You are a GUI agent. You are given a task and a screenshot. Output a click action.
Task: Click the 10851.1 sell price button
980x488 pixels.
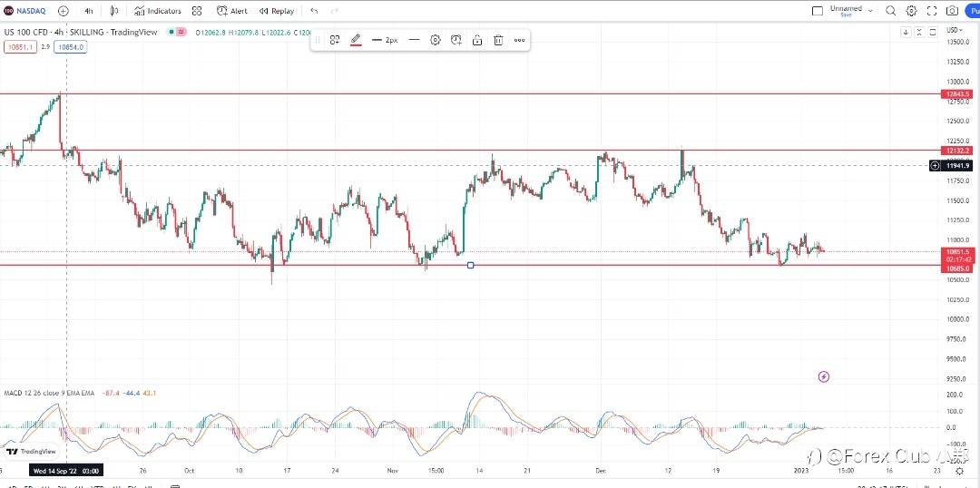pyautogui.click(x=20, y=46)
